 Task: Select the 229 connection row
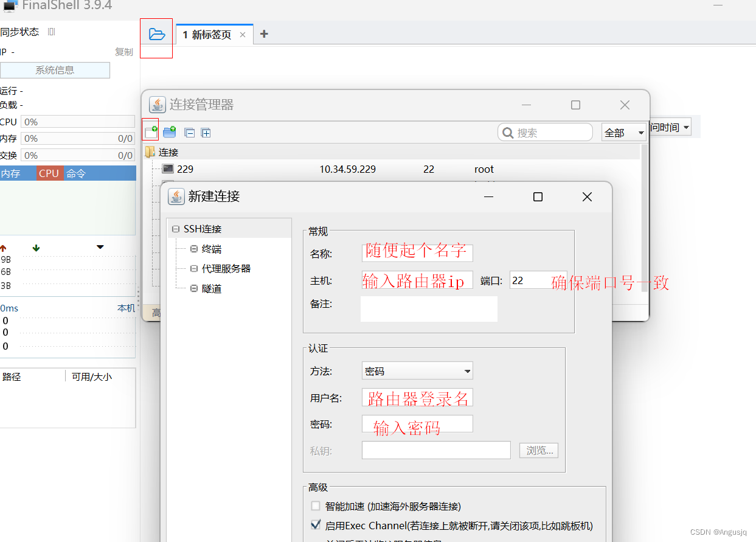[392, 169]
